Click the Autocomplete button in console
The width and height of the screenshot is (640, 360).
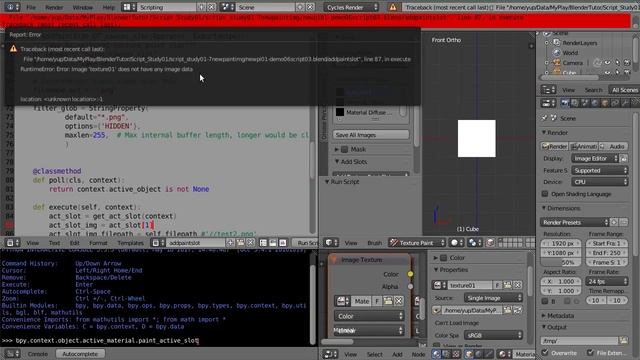pos(80,354)
